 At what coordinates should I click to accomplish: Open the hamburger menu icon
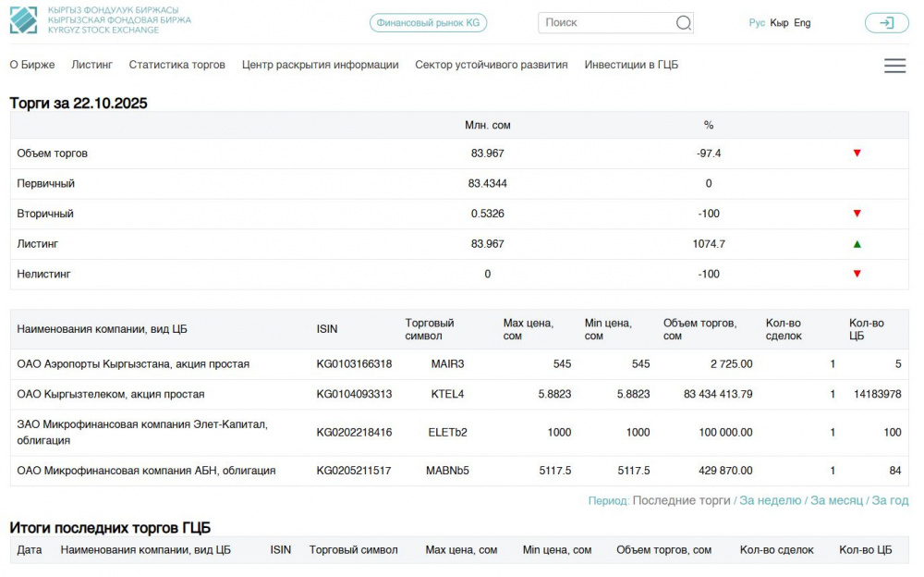tap(894, 66)
